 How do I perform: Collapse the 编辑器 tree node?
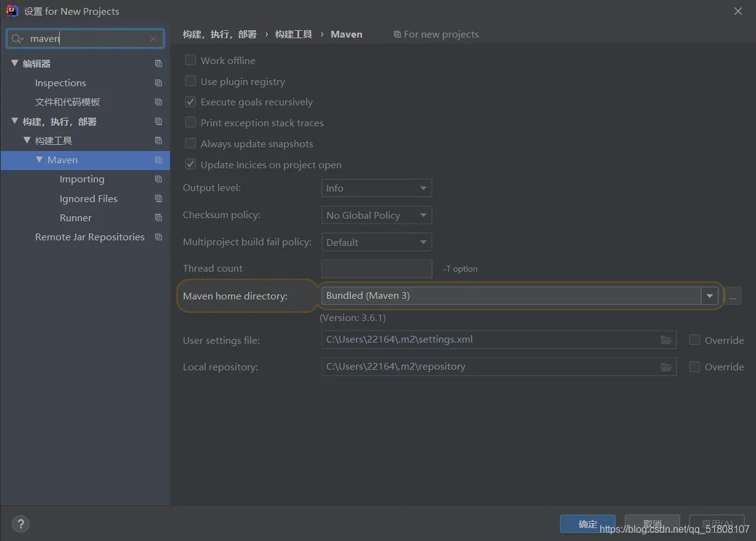click(15, 63)
